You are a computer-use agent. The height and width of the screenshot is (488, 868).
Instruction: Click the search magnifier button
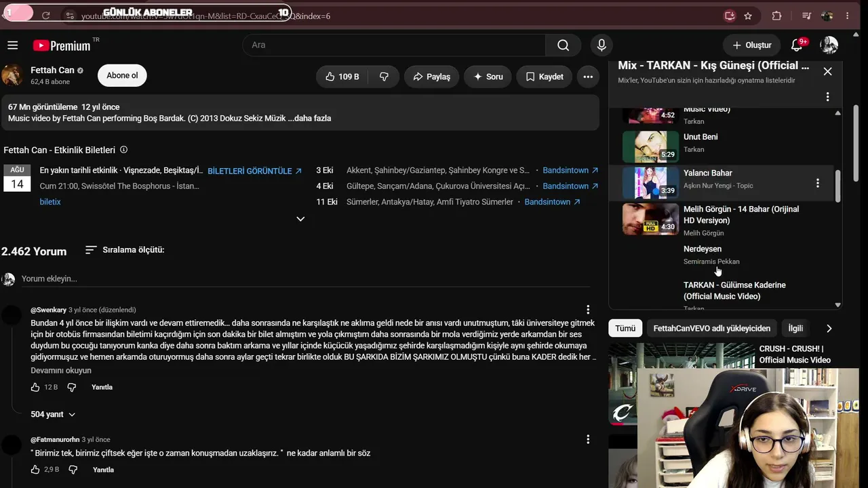pyautogui.click(x=563, y=45)
